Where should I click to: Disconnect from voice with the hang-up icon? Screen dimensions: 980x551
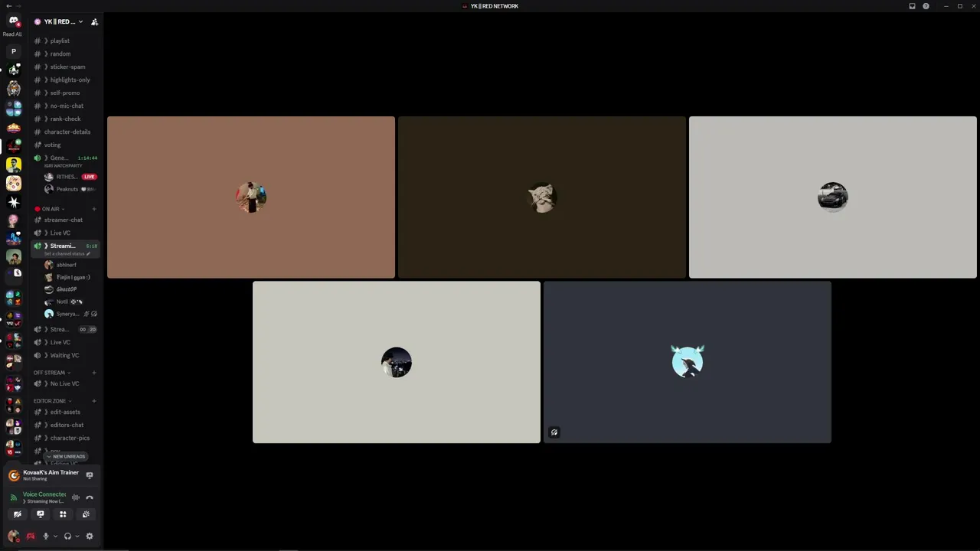90,497
